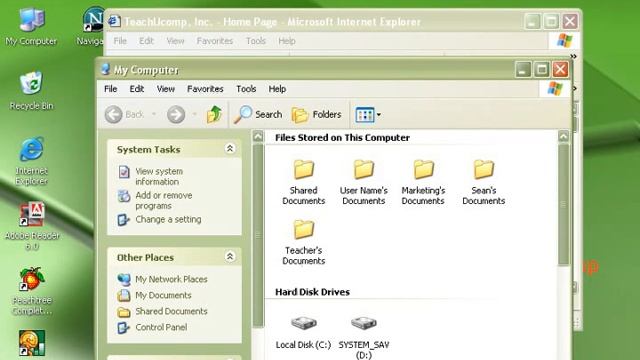Open Favorites menu in Internet Explorer window

tap(215, 41)
